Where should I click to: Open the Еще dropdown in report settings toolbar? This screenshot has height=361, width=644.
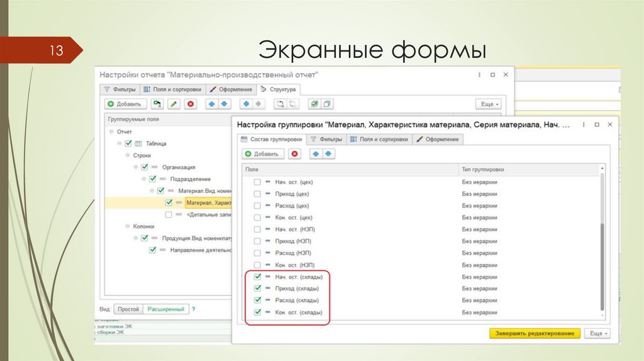[489, 104]
